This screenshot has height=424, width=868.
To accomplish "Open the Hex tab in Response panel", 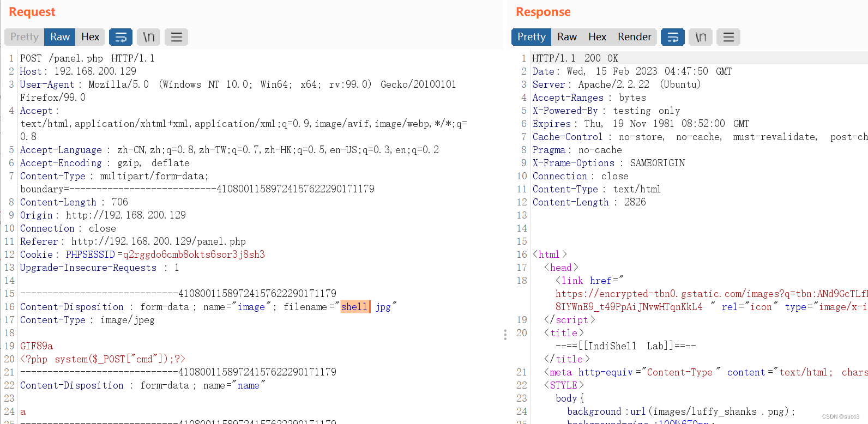I will click(597, 37).
